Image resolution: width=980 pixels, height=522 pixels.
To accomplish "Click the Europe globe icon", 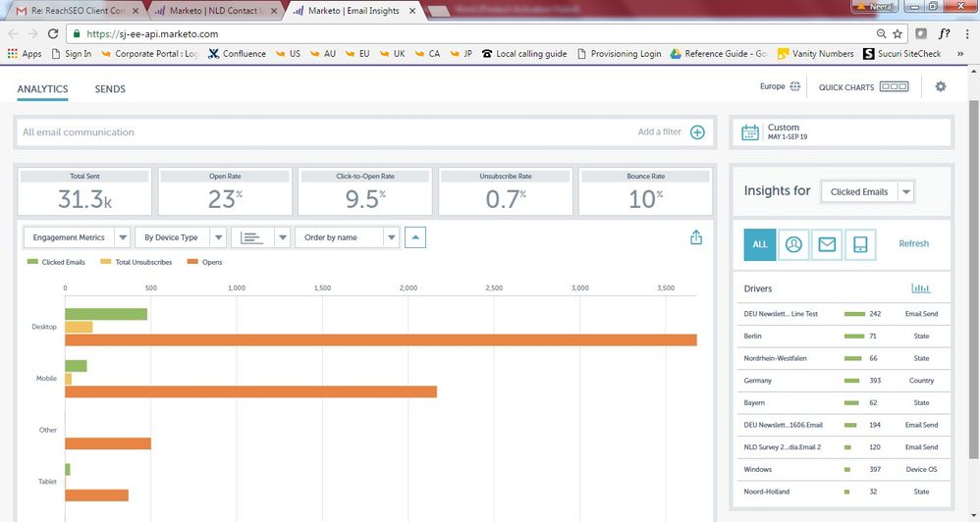I will 795,87.
